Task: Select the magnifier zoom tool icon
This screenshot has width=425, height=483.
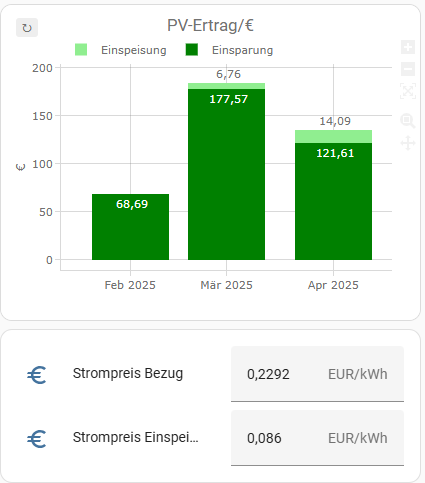Action: coord(408,121)
